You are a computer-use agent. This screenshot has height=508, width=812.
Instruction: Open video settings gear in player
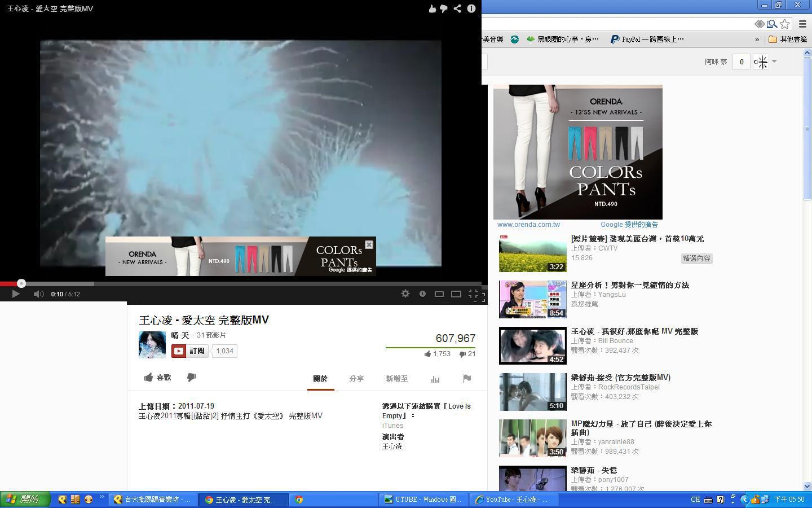pos(405,294)
